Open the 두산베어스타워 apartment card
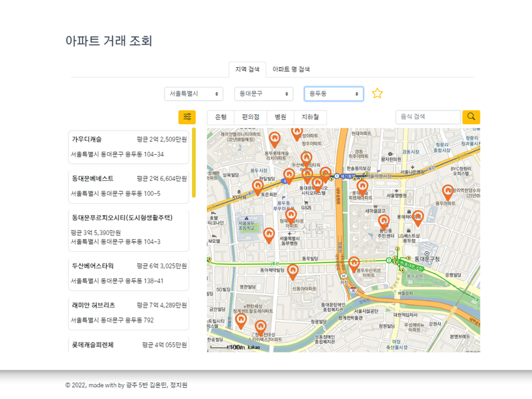 [129, 274]
